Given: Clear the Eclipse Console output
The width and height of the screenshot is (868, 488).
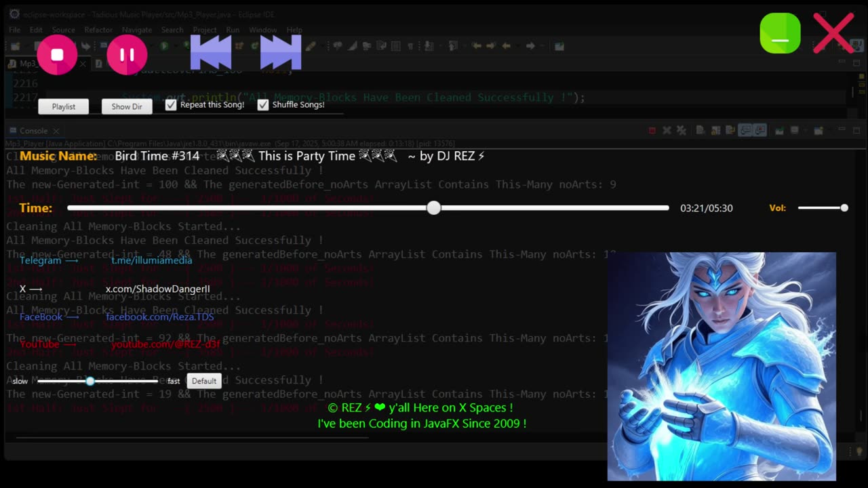Looking at the screenshot, I should point(701,130).
